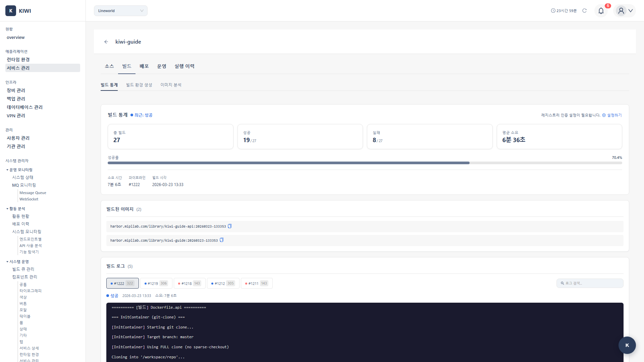Click the 성공률 progress bar
The image size is (644, 362).
pyautogui.click(x=365, y=163)
